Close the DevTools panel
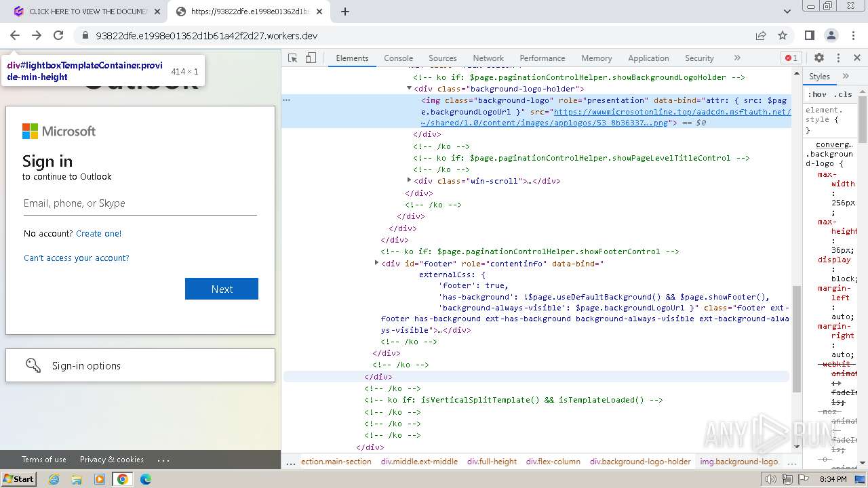The height and width of the screenshot is (488, 868). point(857,58)
